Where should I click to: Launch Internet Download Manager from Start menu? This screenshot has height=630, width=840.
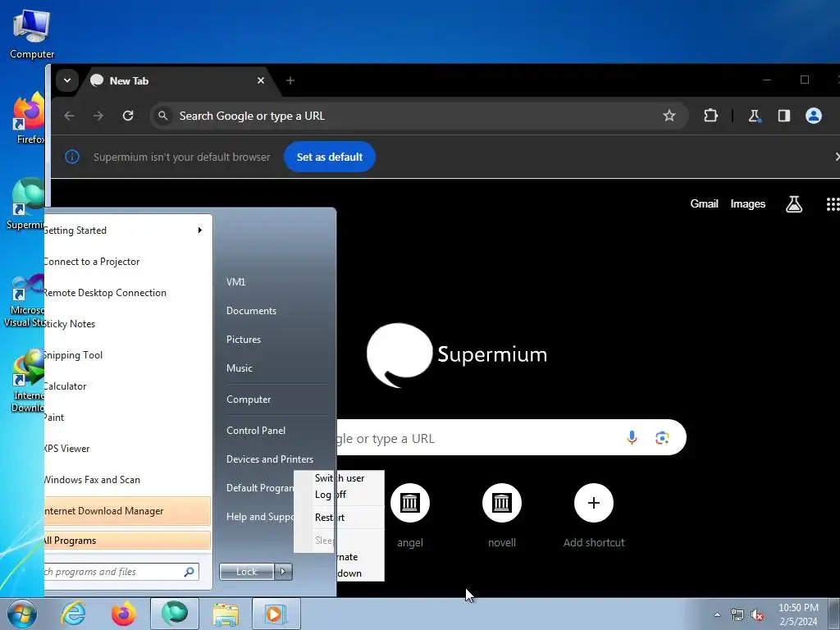coord(127,510)
